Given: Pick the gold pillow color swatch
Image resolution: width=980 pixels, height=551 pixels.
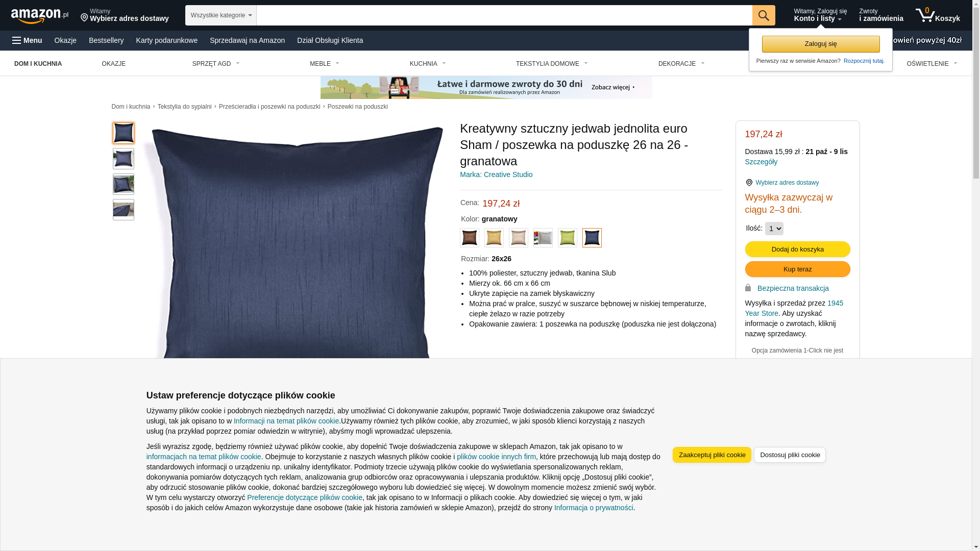Looking at the screenshot, I should coord(494,238).
